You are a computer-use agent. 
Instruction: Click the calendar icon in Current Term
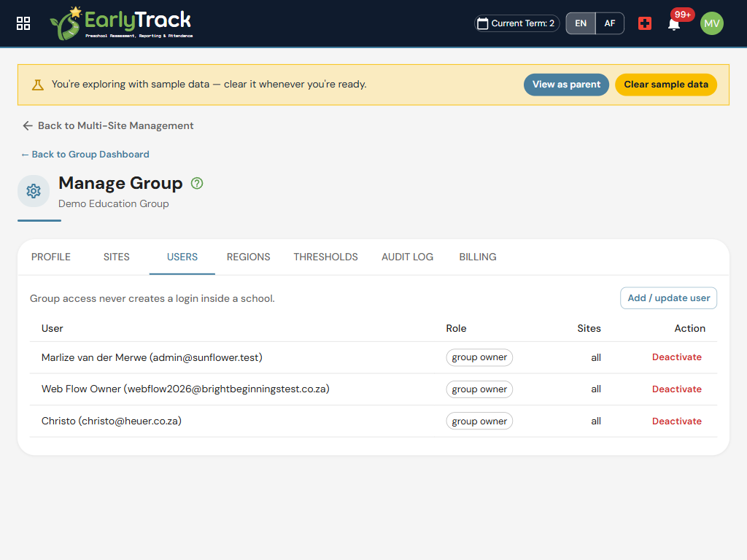tap(483, 23)
